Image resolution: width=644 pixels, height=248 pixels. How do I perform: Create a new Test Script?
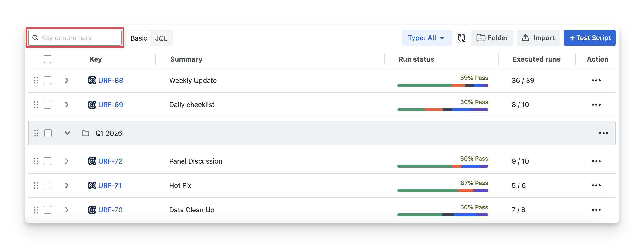589,38
